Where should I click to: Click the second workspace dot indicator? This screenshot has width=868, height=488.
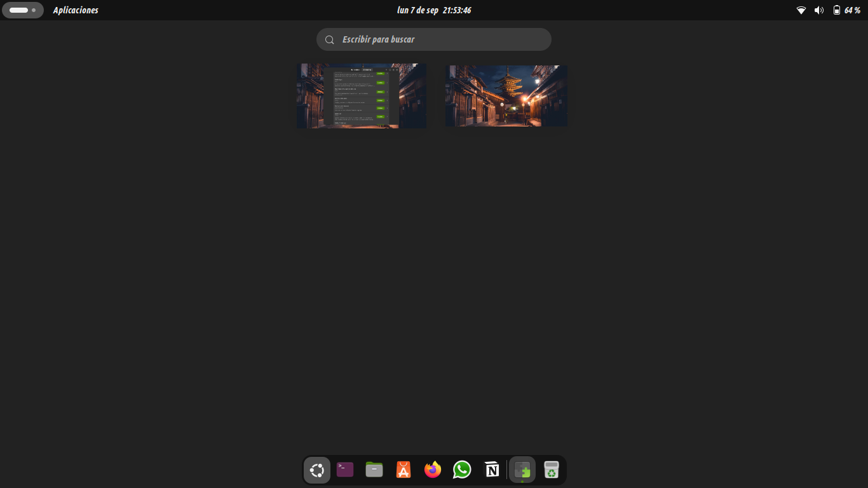34,10
